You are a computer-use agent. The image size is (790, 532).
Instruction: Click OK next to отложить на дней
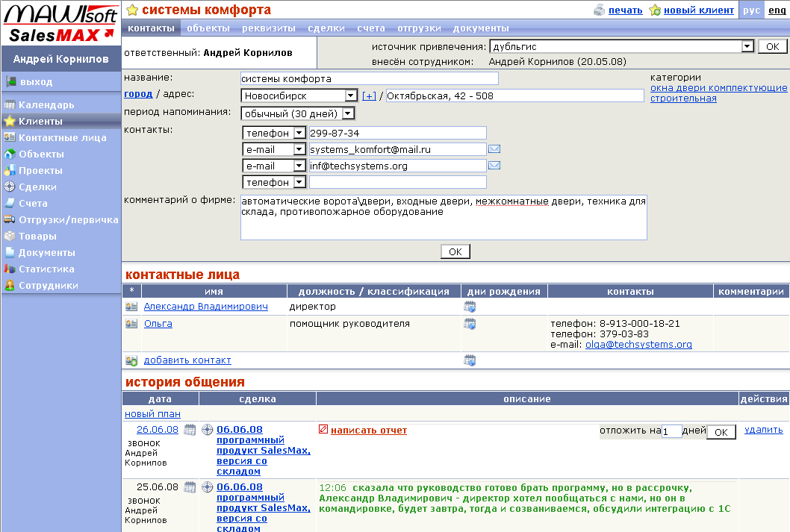[x=721, y=432]
